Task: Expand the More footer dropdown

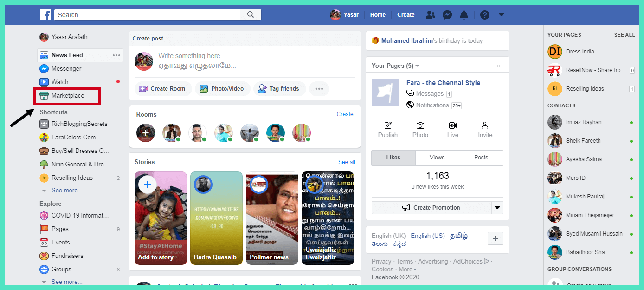Action: click(x=407, y=270)
